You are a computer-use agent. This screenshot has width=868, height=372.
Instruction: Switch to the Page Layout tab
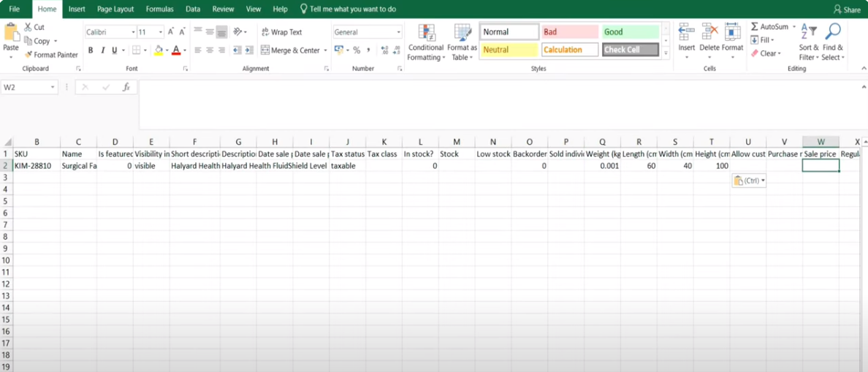click(x=115, y=10)
